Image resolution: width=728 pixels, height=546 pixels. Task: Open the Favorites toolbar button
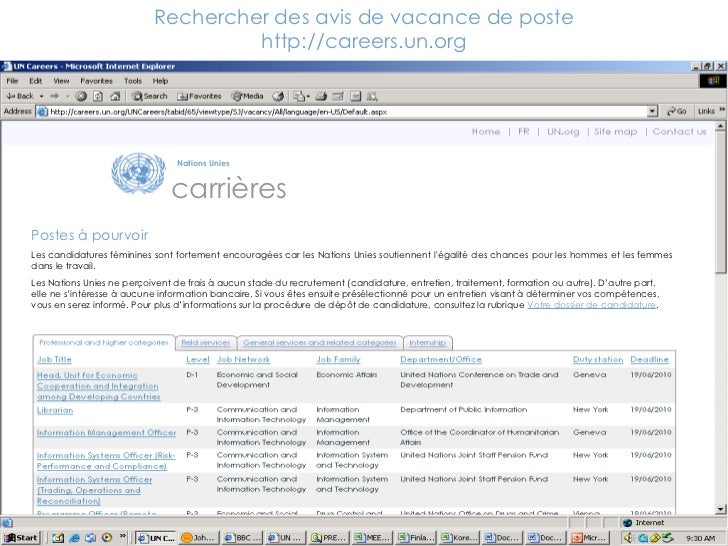pos(199,96)
